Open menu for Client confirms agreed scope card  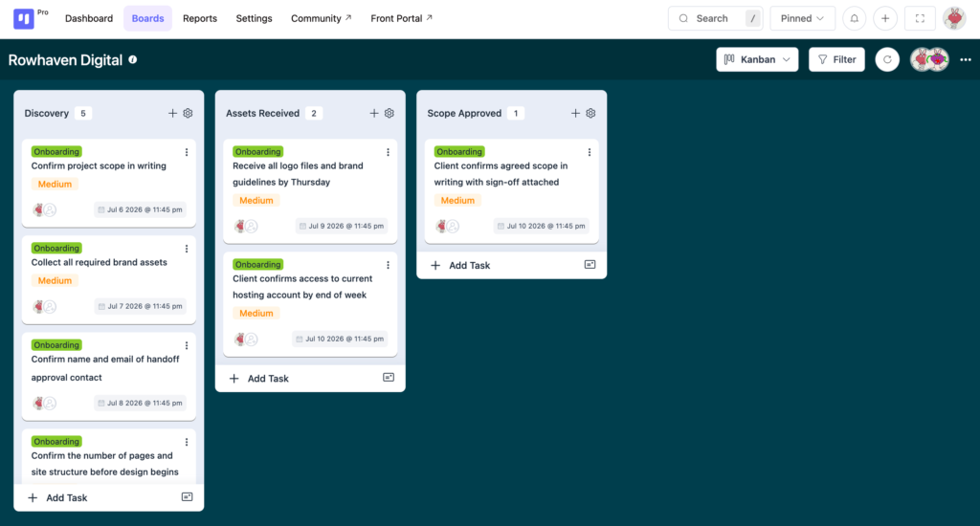coord(589,152)
